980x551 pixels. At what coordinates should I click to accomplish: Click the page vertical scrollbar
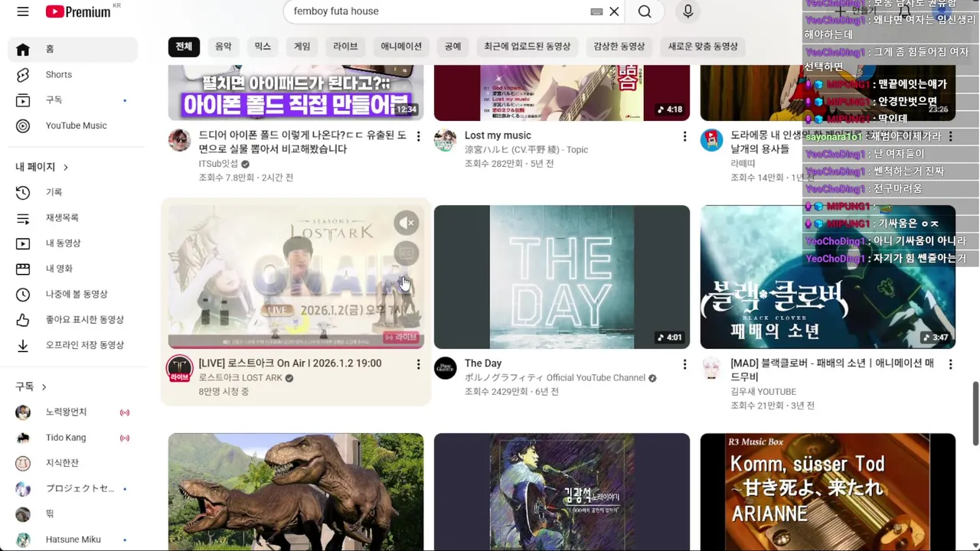coord(975,413)
